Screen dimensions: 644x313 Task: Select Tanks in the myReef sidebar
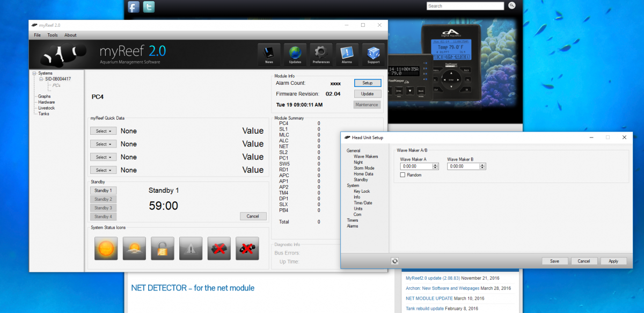coord(43,114)
